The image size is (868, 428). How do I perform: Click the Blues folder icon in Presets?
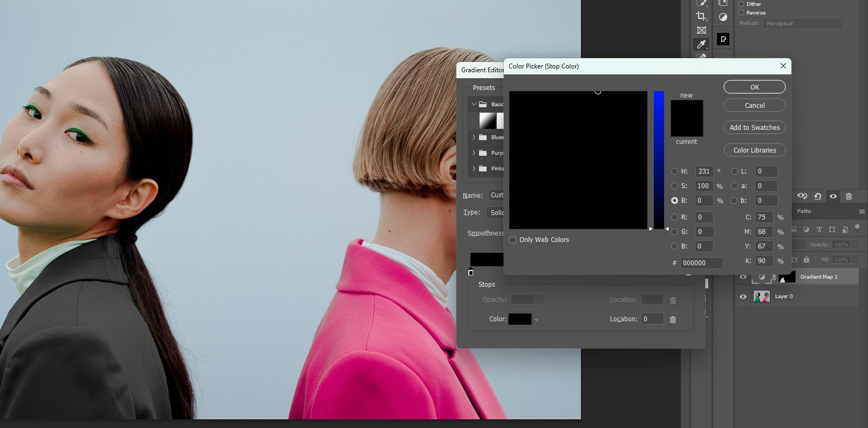click(x=483, y=137)
